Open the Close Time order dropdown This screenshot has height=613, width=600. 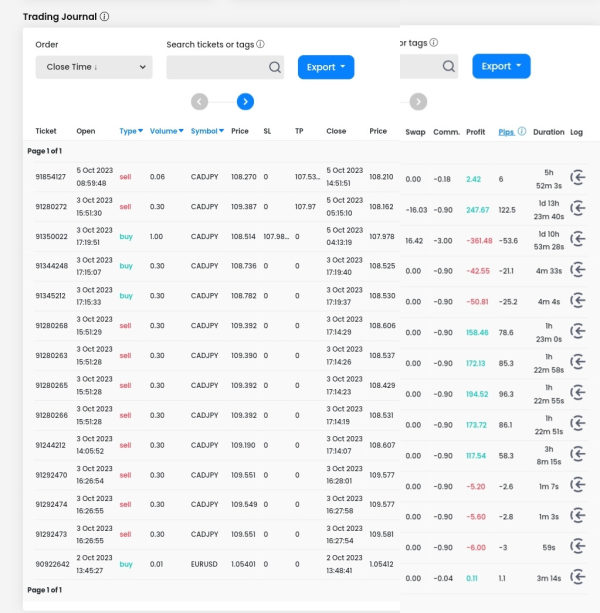[x=94, y=67]
